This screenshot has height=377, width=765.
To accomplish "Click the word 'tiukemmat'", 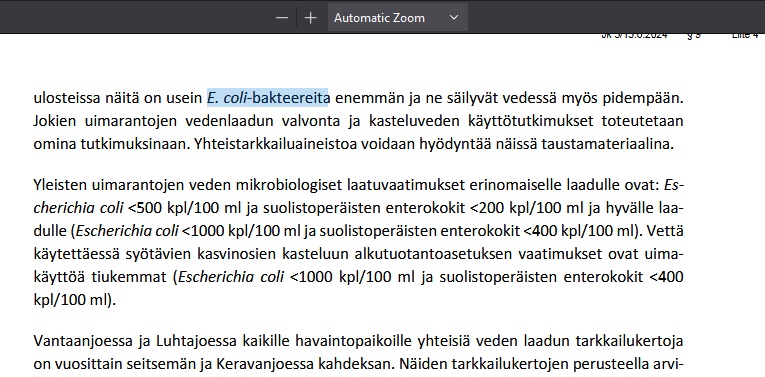I will [129, 278].
